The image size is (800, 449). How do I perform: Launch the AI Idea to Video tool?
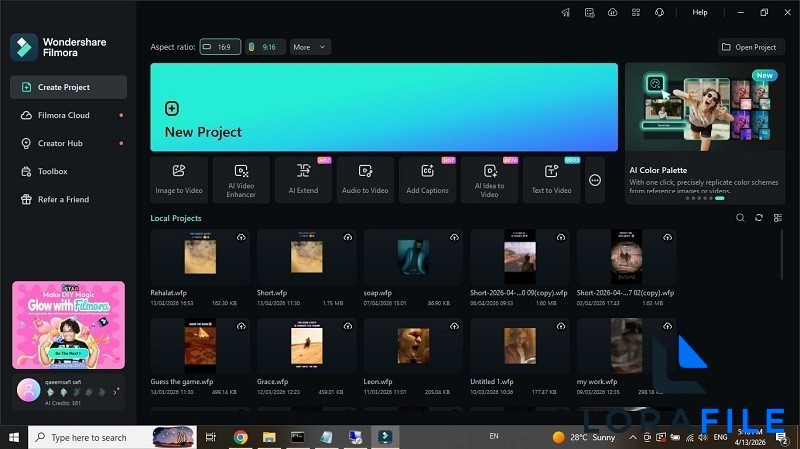pos(489,180)
